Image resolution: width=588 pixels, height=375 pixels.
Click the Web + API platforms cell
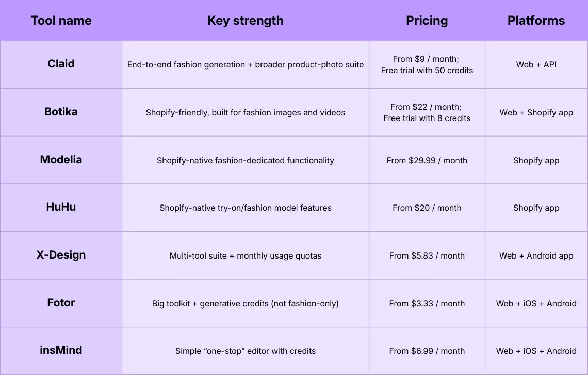[536, 65]
